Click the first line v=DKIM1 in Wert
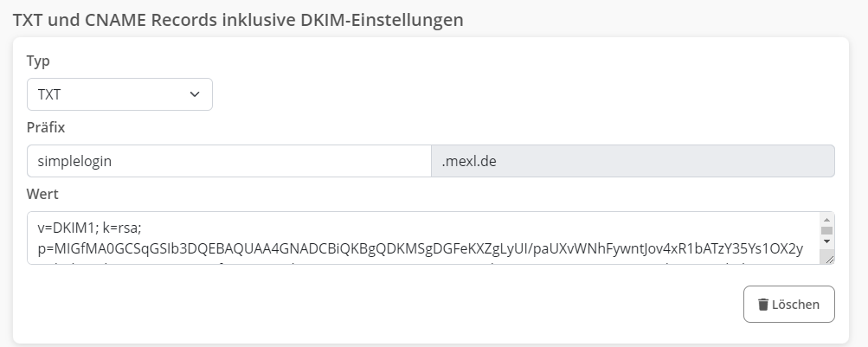 [68, 228]
